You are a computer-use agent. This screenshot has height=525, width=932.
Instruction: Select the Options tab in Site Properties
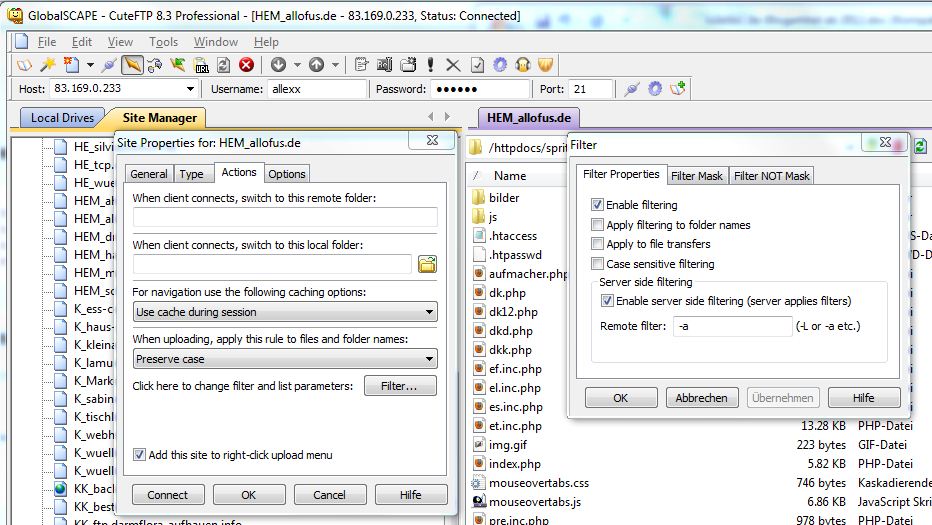pyautogui.click(x=286, y=174)
